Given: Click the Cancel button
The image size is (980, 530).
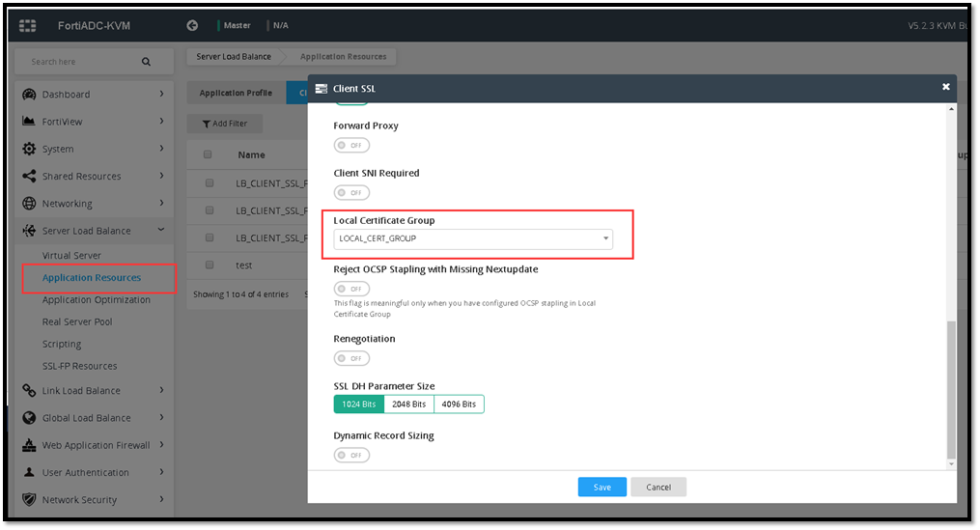Looking at the screenshot, I should pyautogui.click(x=658, y=488).
